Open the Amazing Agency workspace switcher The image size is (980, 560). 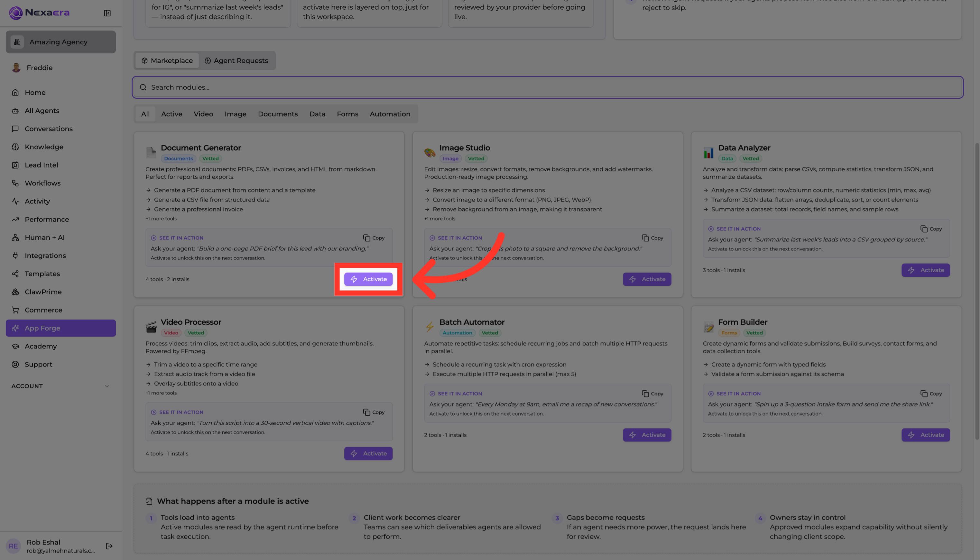(x=61, y=42)
